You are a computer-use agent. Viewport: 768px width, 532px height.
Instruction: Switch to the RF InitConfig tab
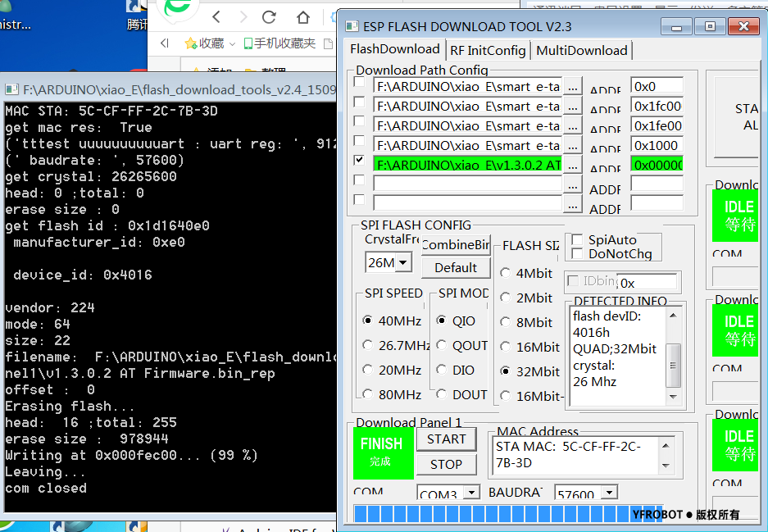(488, 50)
